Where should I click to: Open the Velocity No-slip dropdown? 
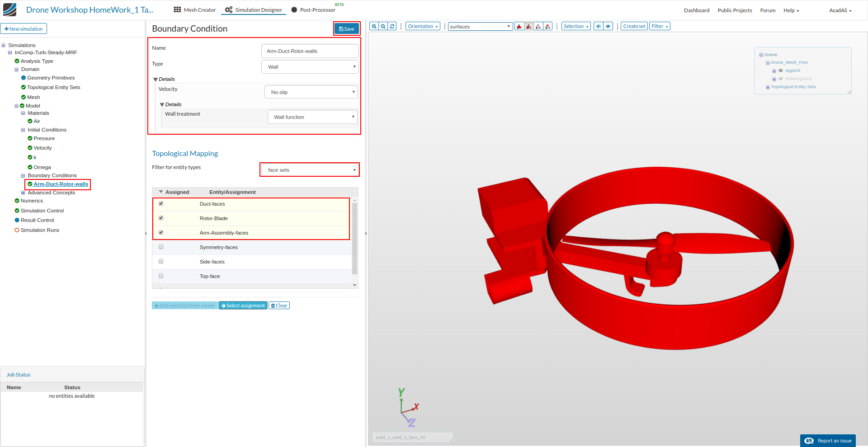(311, 92)
